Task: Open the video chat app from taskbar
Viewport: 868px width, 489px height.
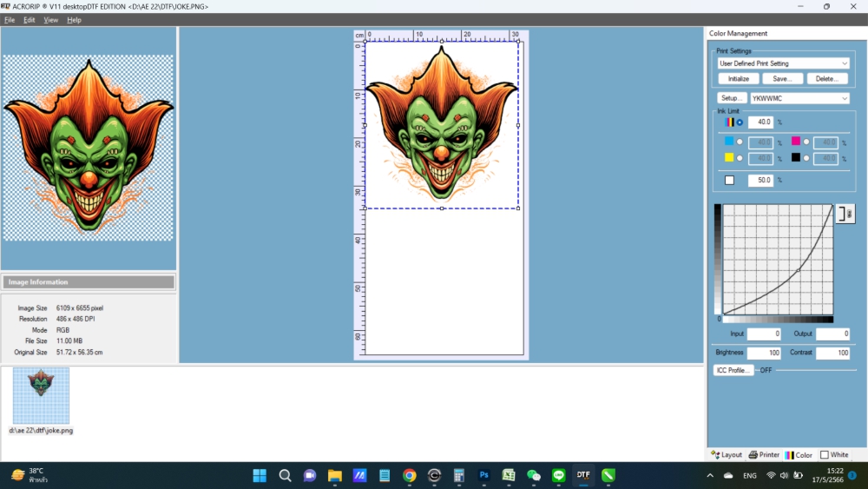Action: point(310,475)
